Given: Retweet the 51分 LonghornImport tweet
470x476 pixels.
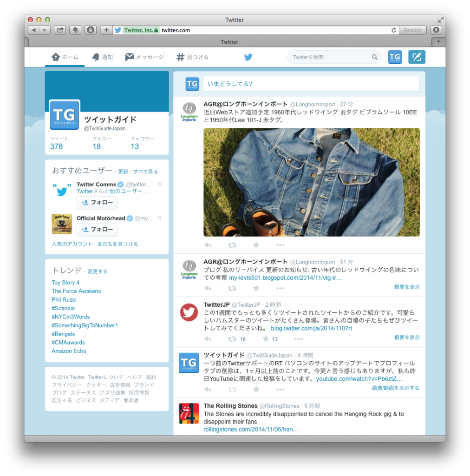Looking at the screenshot, I should point(232,288).
